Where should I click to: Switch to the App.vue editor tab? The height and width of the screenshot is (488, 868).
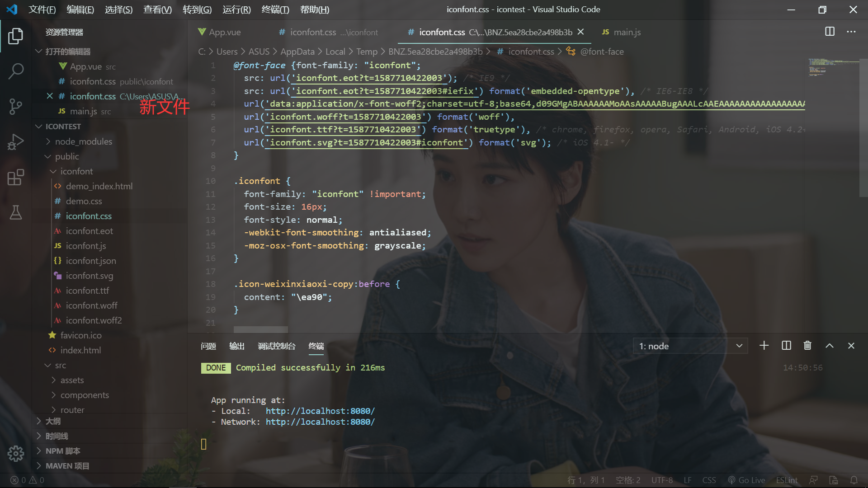coord(225,32)
